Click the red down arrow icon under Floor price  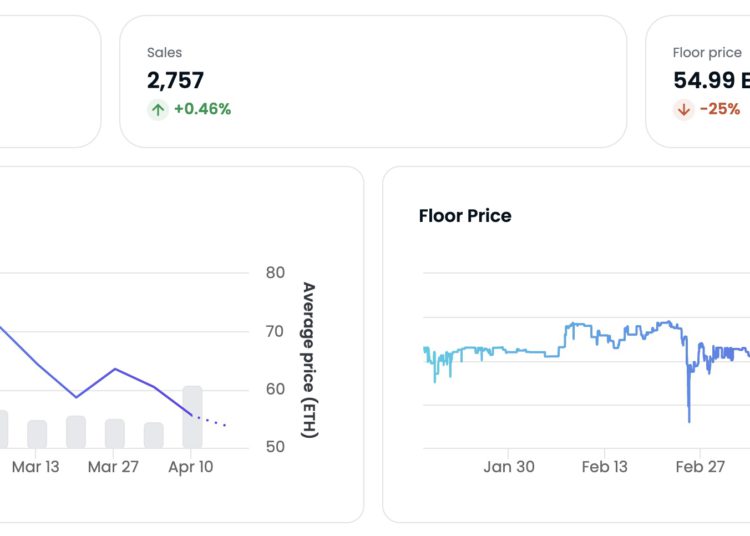(x=684, y=110)
